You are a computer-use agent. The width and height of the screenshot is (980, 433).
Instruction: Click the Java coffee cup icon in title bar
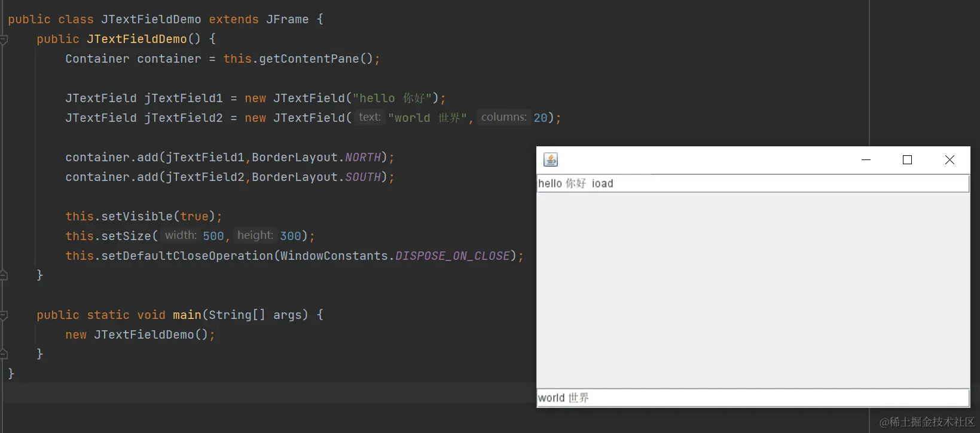tap(551, 159)
